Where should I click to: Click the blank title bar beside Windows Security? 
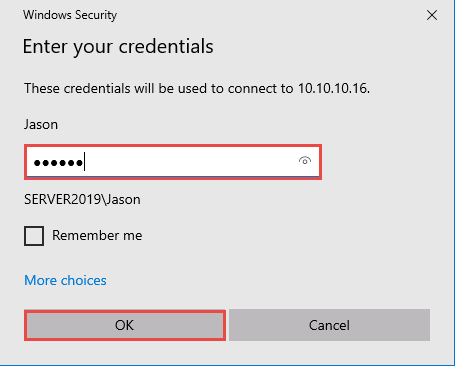click(267, 15)
